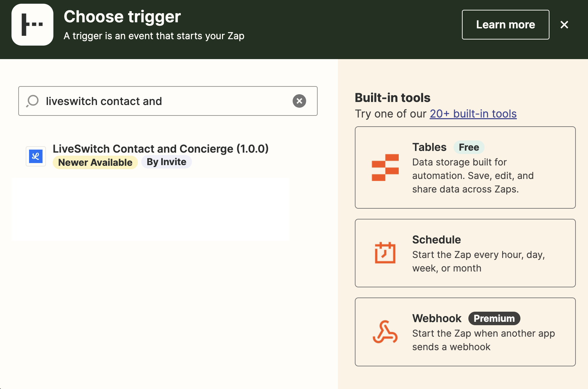The image size is (588, 389).
Task: Open the Learn more button
Action: [506, 25]
